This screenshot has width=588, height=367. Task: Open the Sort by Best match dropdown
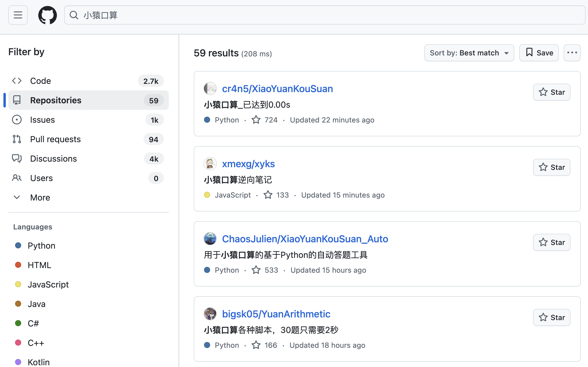tap(469, 53)
